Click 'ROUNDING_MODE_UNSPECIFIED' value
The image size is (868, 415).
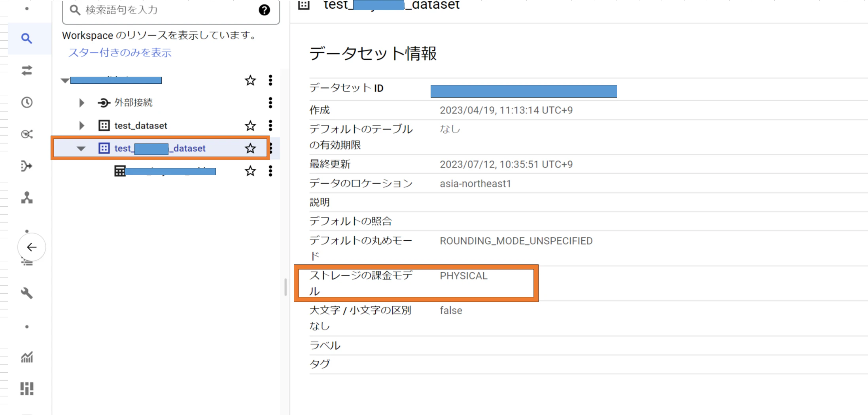pos(516,241)
